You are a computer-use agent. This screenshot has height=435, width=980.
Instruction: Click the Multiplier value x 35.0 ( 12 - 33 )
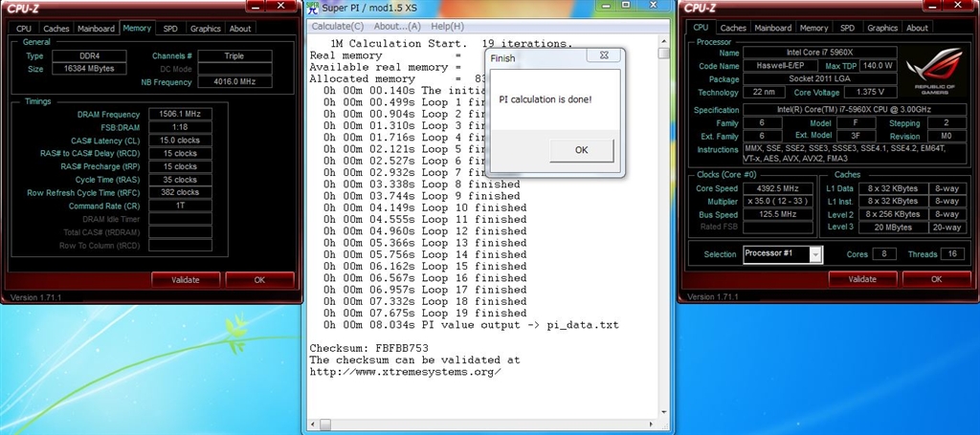click(x=777, y=202)
